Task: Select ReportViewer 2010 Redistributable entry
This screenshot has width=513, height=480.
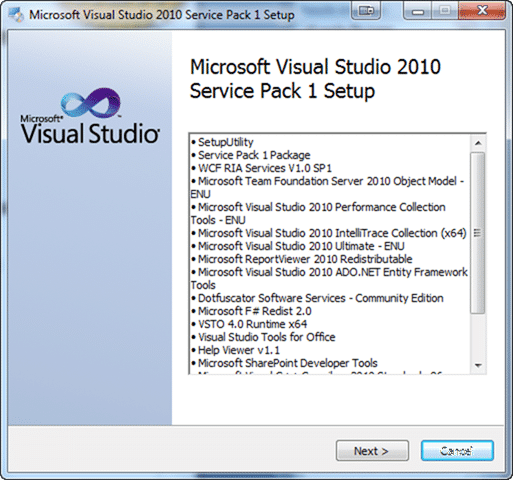Action: (x=302, y=259)
